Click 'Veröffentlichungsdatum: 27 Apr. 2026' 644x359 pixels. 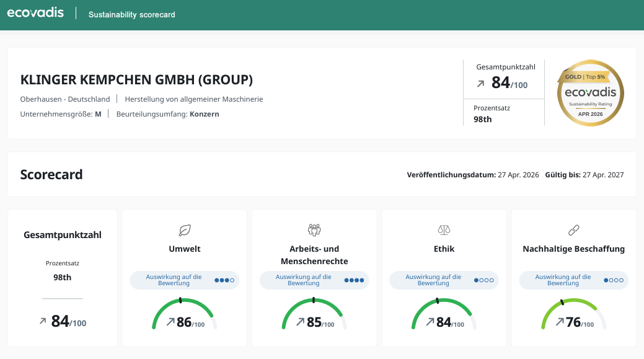473,175
